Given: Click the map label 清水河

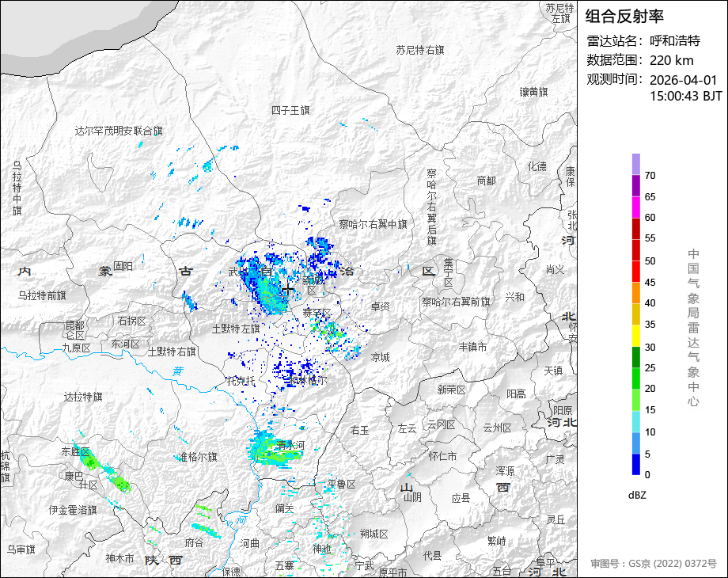Looking at the screenshot, I should coord(290,445).
